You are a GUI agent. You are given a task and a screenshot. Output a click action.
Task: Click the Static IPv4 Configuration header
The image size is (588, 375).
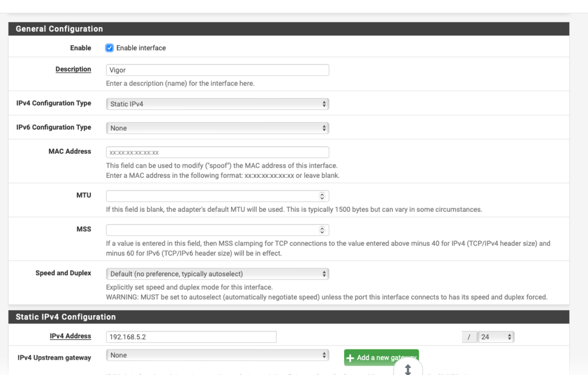pyautogui.click(x=289, y=317)
